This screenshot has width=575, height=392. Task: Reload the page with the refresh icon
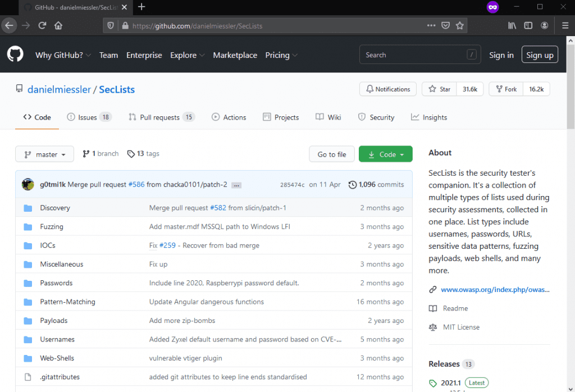point(42,26)
